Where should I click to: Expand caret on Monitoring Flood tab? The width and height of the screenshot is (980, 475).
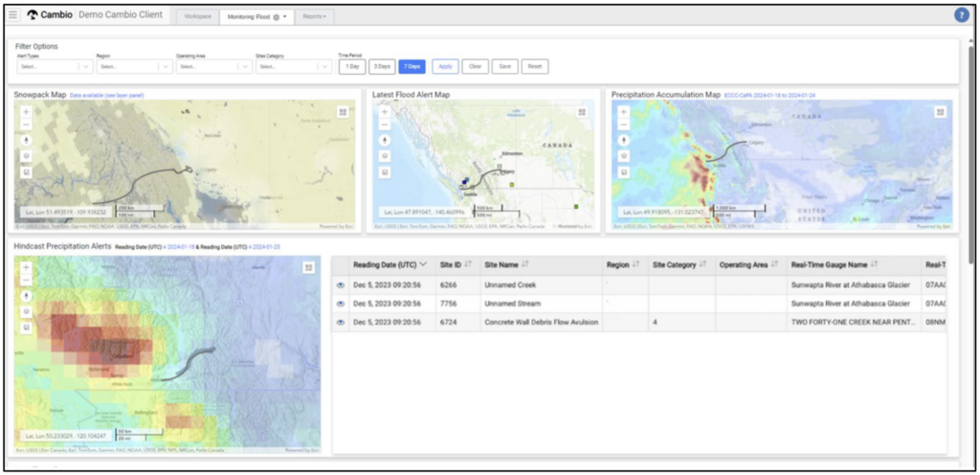284,17
